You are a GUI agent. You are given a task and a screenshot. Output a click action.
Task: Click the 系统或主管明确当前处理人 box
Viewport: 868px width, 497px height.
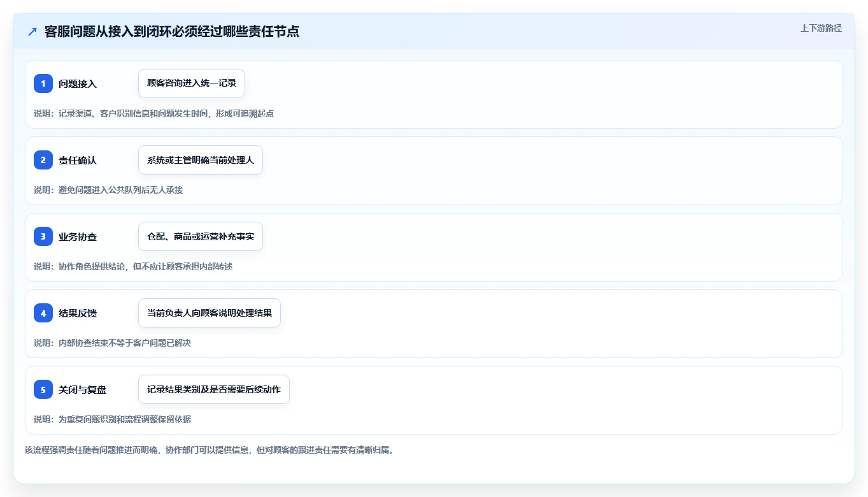tap(201, 160)
